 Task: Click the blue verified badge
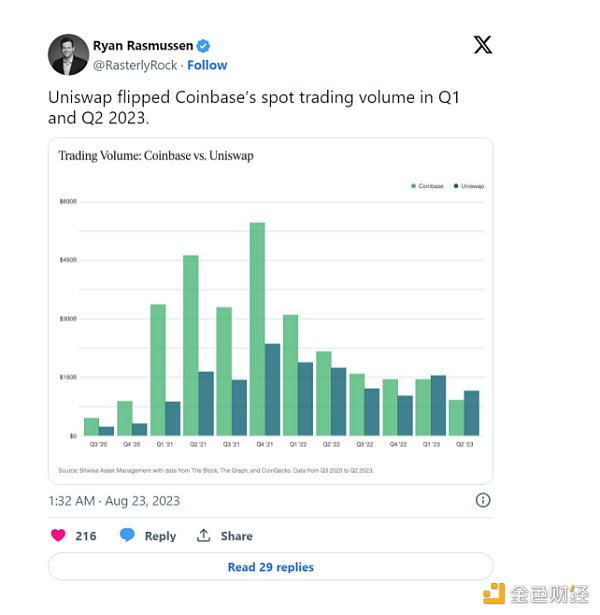coord(203,46)
